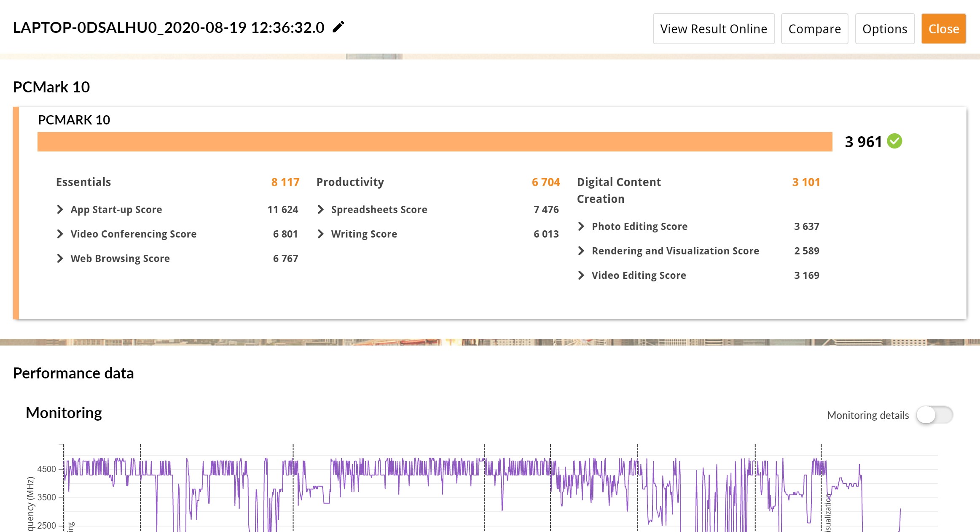This screenshot has height=532, width=980.
Task: Close the result view with Close
Action: (944, 29)
